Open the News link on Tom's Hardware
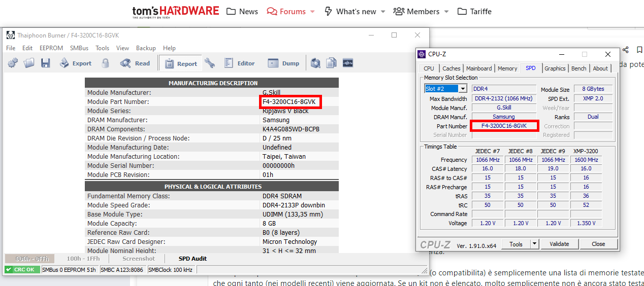The image size is (644, 286). [x=242, y=12]
